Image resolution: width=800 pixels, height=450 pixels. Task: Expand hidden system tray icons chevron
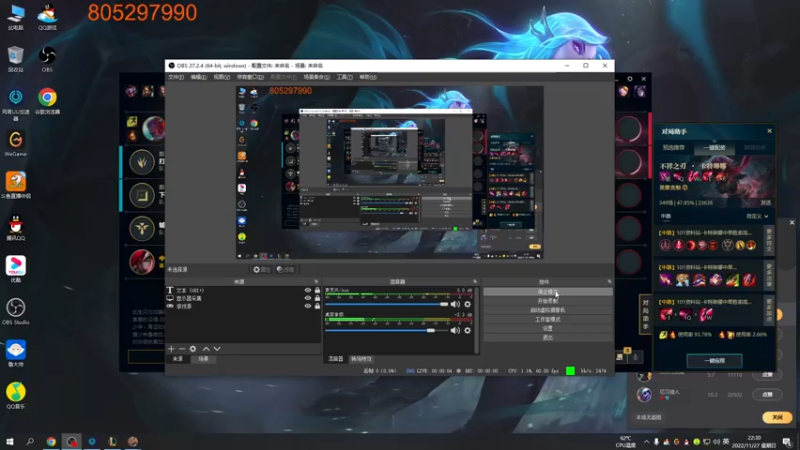[646, 442]
